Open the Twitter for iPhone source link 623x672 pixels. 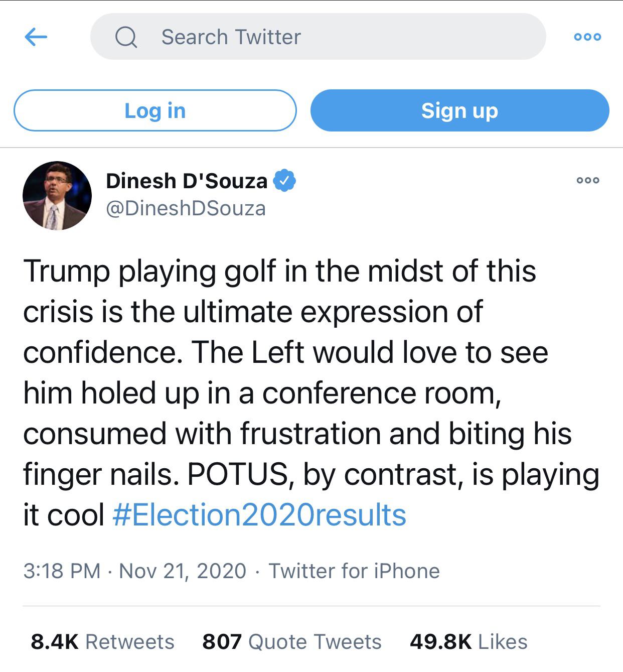point(354,571)
